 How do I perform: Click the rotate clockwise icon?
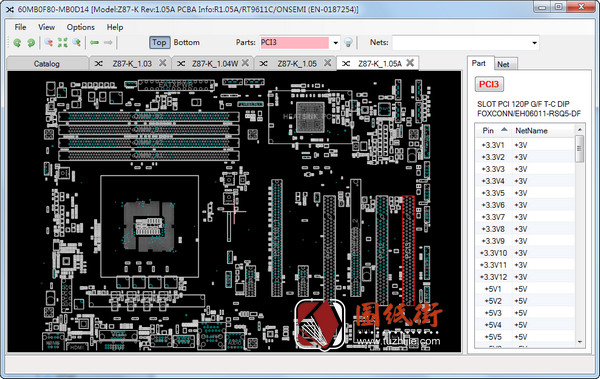coord(31,42)
